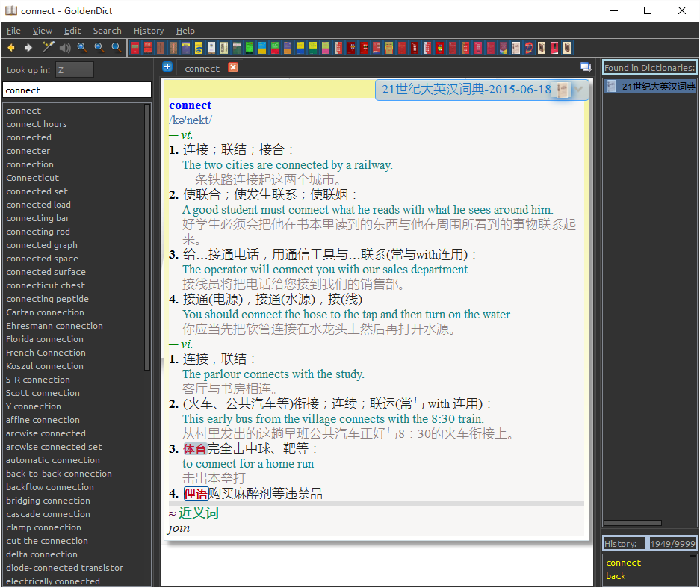Select automatic connection in the word list
The width and height of the screenshot is (700, 588).
(x=53, y=459)
